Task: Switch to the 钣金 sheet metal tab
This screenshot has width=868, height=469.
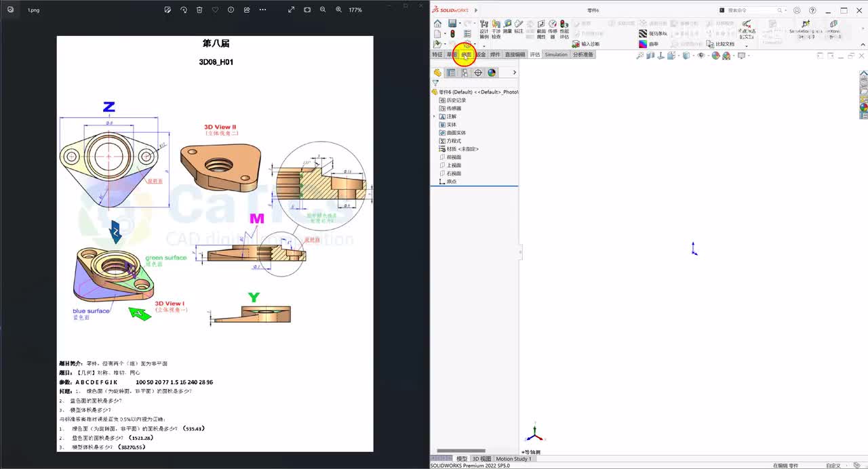Action: (481, 54)
